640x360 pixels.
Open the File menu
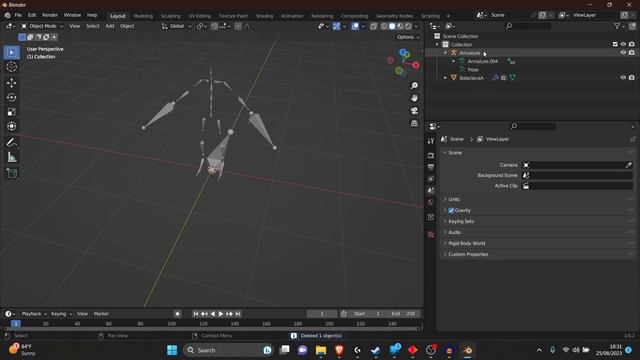tap(18, 15)
